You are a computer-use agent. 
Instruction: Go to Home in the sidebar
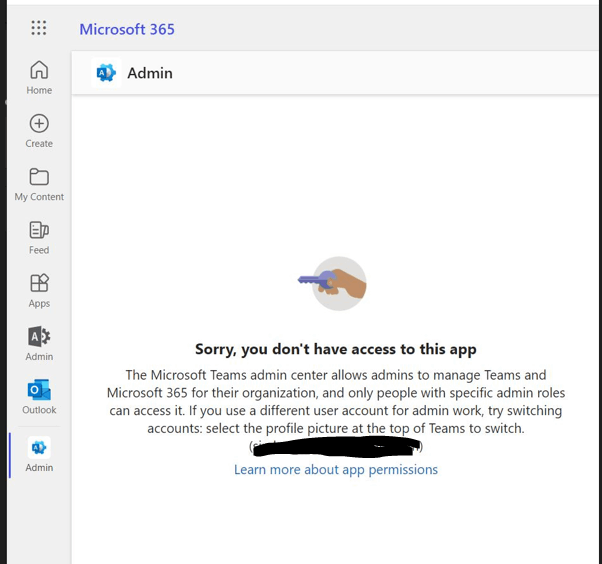39,78
